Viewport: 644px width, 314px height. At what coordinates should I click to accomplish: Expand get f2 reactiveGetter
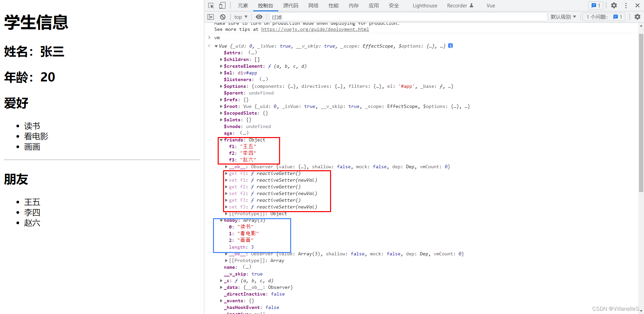pos(226,187)
